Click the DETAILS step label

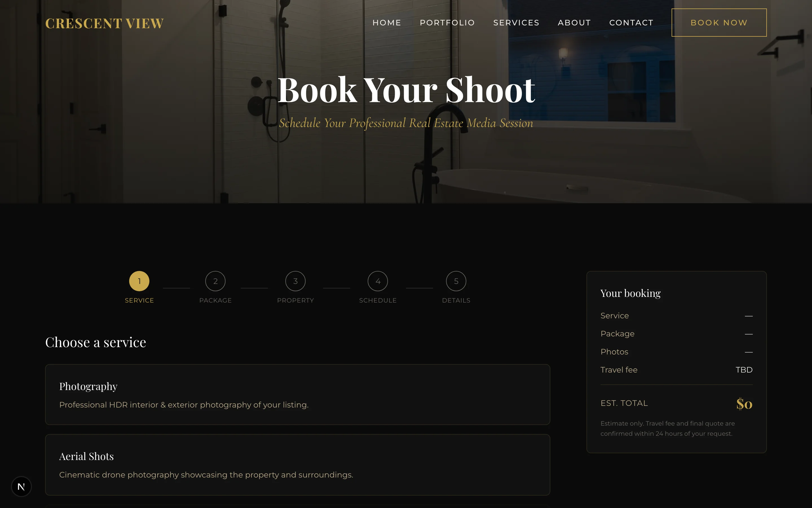(456, 300)
